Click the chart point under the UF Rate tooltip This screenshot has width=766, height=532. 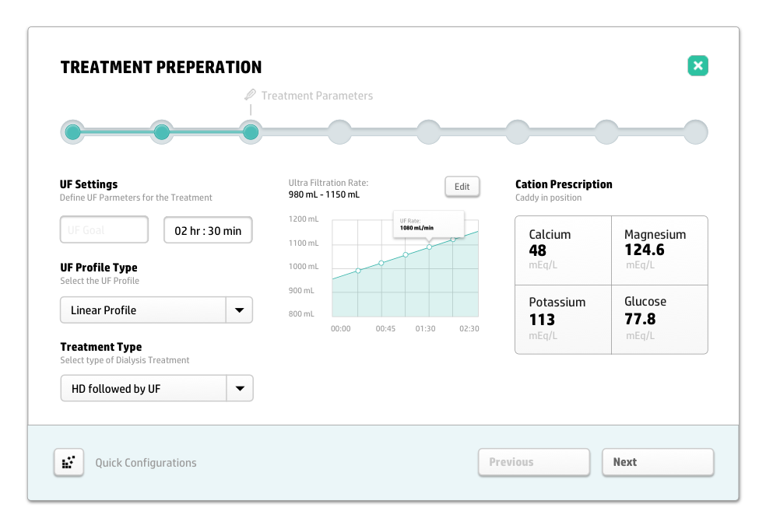[x=430, y=247]
